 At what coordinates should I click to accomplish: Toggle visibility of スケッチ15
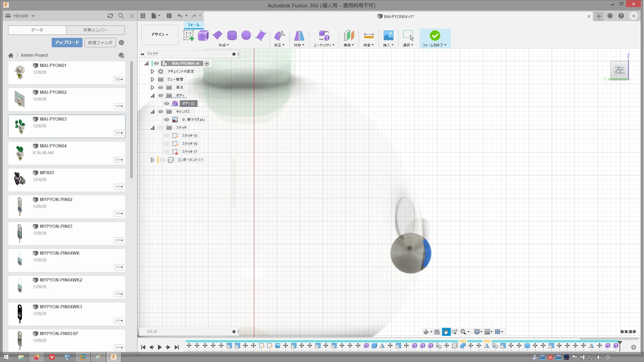click(167, 136)
